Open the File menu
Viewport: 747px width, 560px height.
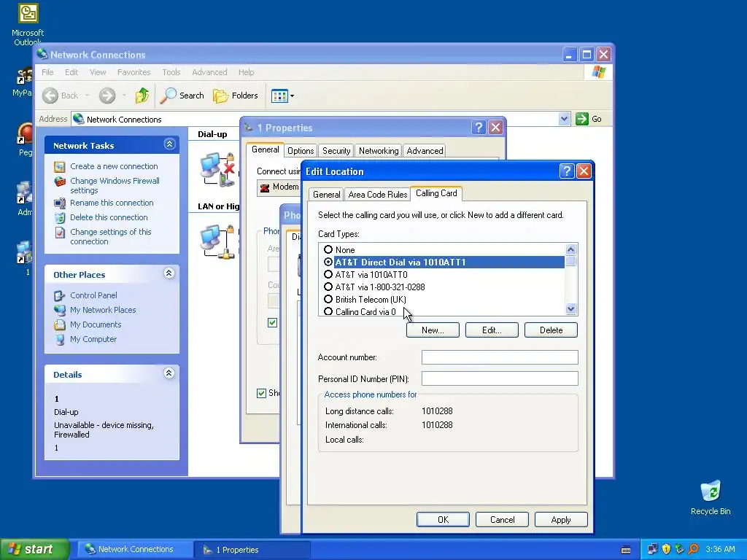coord(47,72)
